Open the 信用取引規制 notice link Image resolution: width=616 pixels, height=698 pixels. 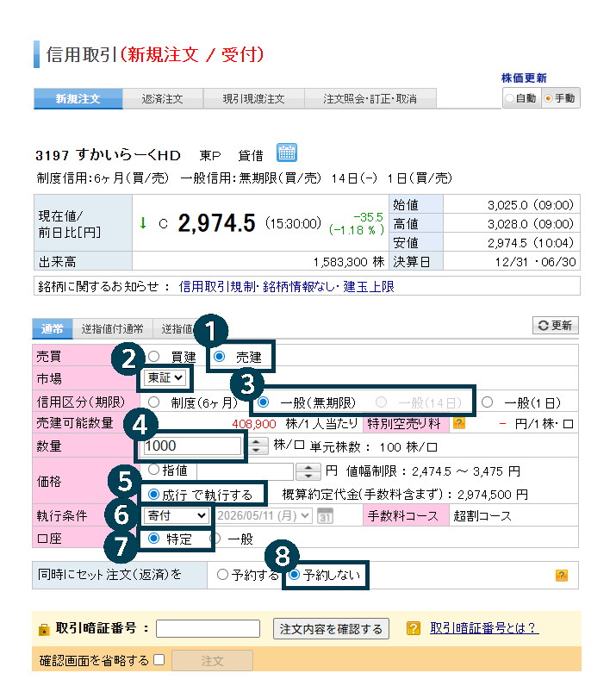tap(217, 286)
